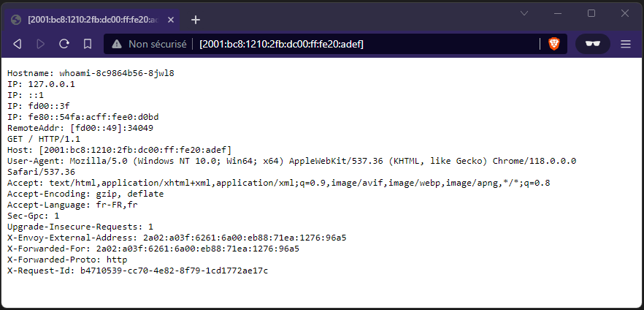Click the address bar URL field
Image resolution: width=644 pixels, height=310 pixels.
point(365,45)
